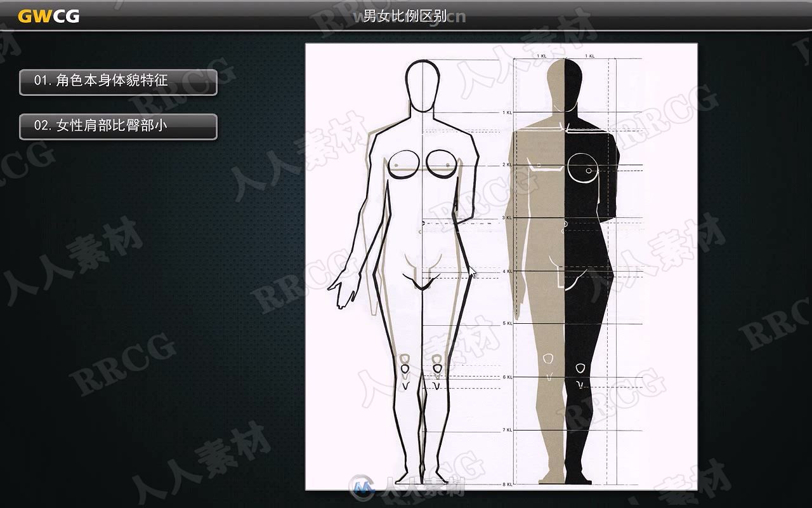The height and width of the screenshot is (508, 812).
Task: Click the '4 KL' proportion marker label
Action: (507, 271)
